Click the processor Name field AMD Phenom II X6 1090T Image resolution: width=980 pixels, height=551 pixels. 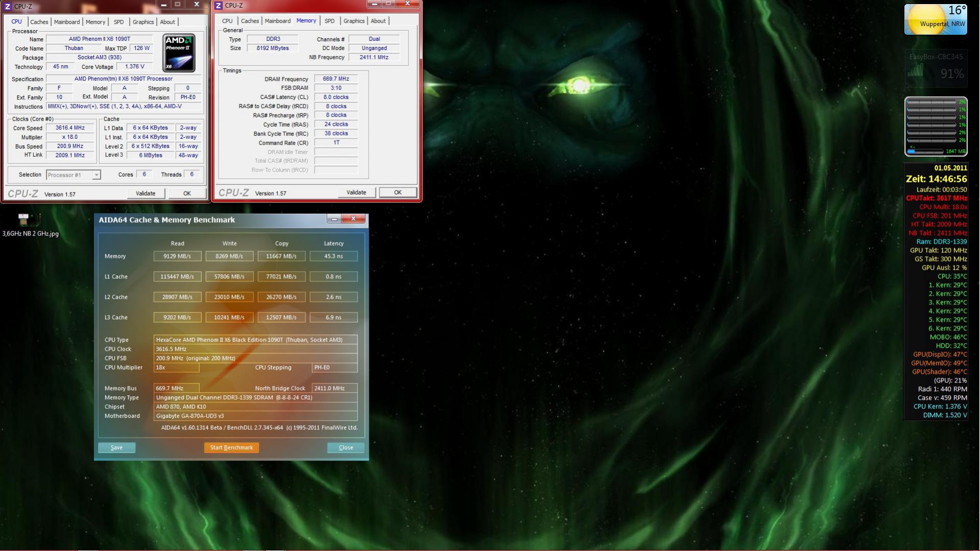point(100,39)
